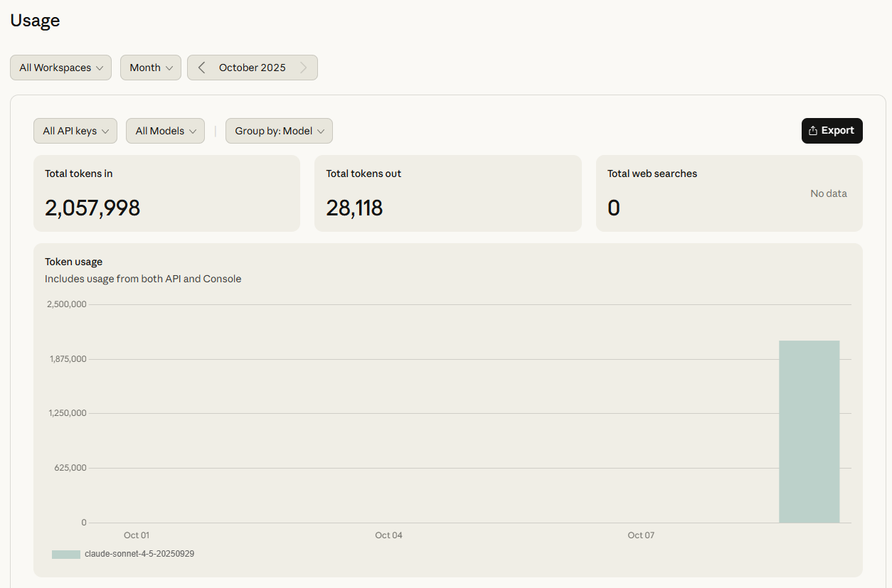Click the Total tokens in card
The width and height of the screenshot is (892, 588).
click(166, 193)
